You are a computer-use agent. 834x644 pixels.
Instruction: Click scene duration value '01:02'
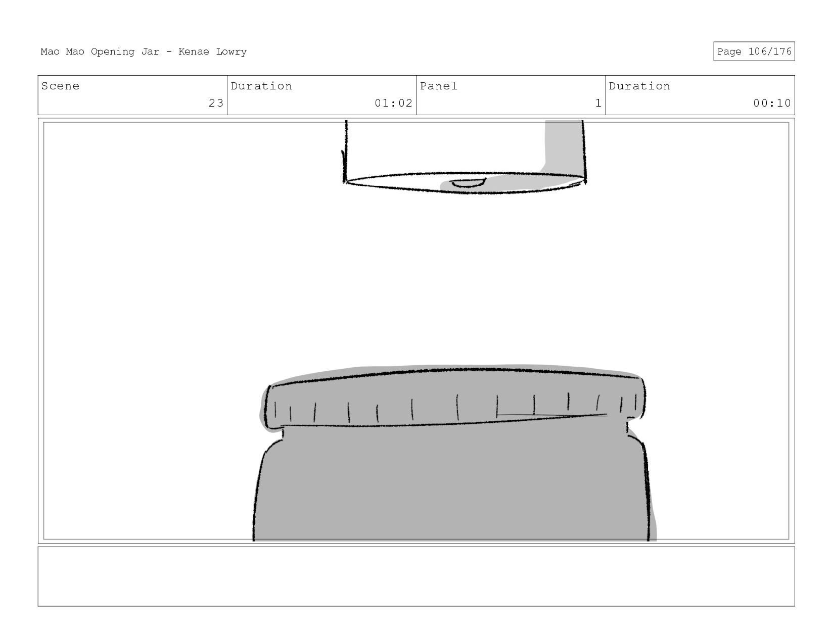tap(393, 103)
